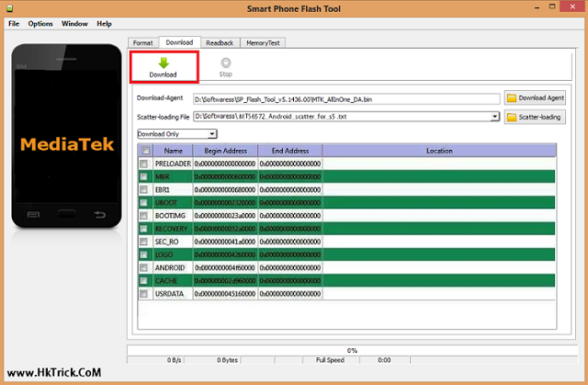
Task: Close the Smart Phone Flash Tool window
Action: tap(572, 6)
